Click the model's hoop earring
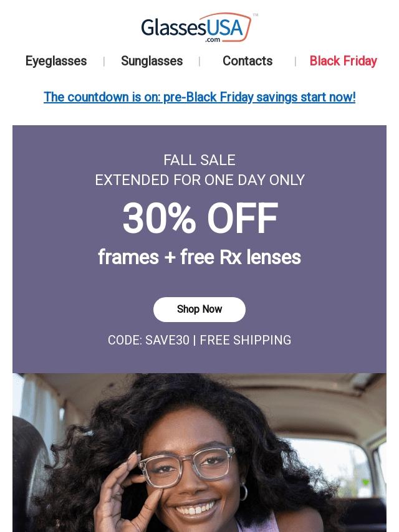 click(x=243, y=492)
